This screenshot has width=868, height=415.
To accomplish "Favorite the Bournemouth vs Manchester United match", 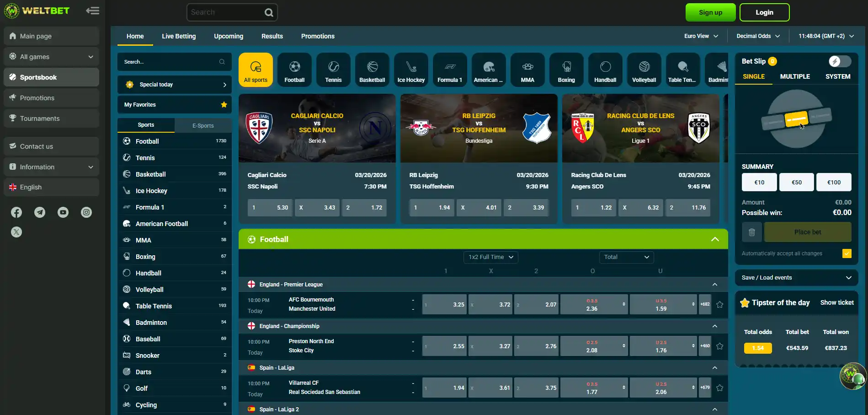I will (719, 305).
